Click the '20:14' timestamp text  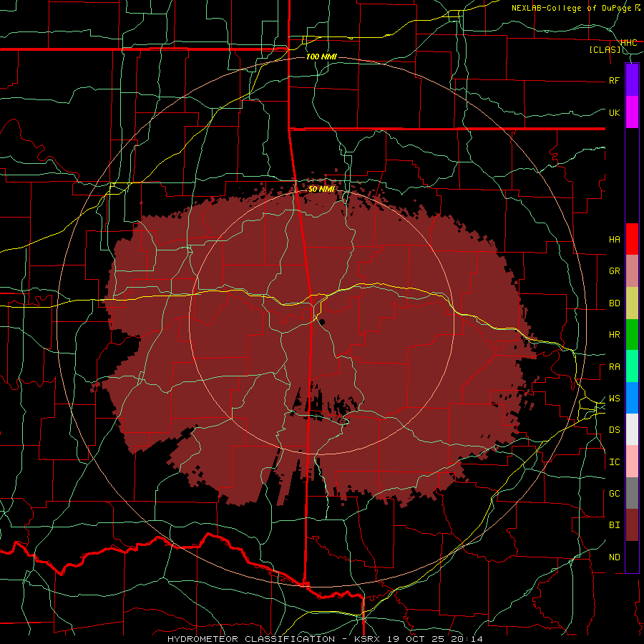coord(467,639)
